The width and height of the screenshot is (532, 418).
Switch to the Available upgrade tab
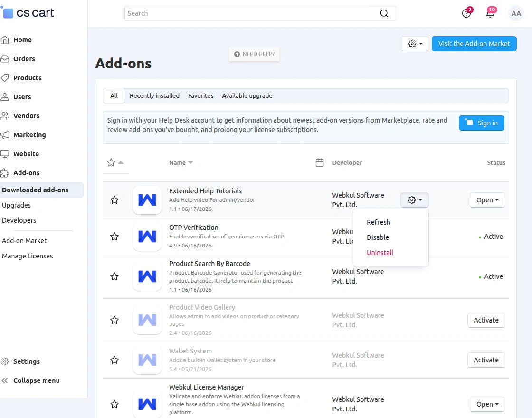pos(247,95)
